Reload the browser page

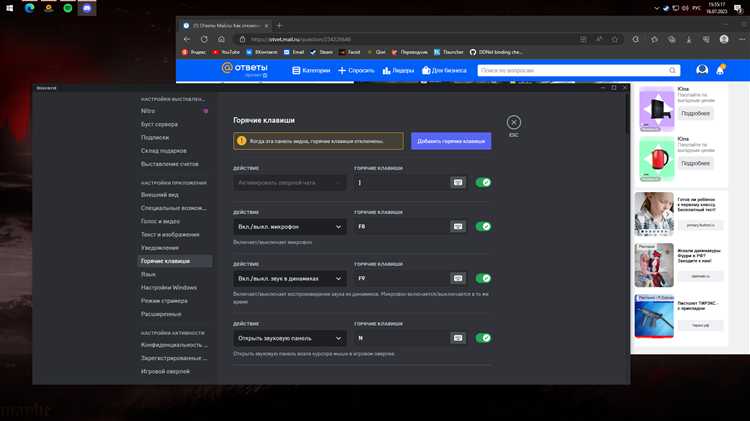[x=204, y=39]
